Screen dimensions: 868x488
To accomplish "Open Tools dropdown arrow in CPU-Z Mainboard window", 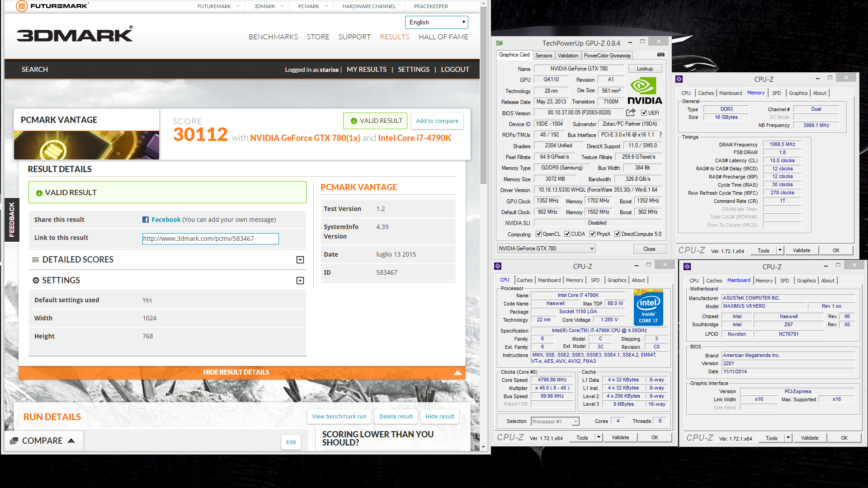I will coord(788,438).
